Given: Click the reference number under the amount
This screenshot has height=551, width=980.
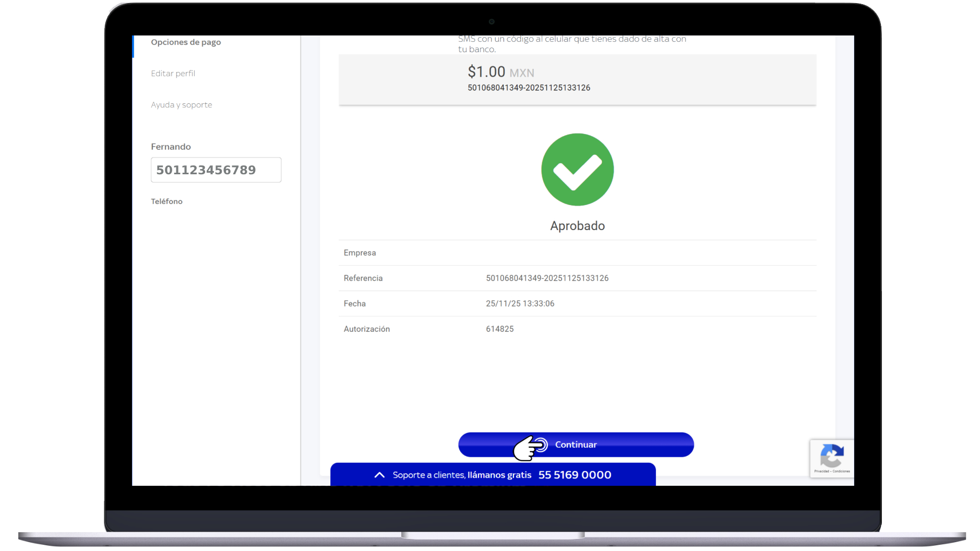Looking at the screenshot, I should click(x=529, y=88).
